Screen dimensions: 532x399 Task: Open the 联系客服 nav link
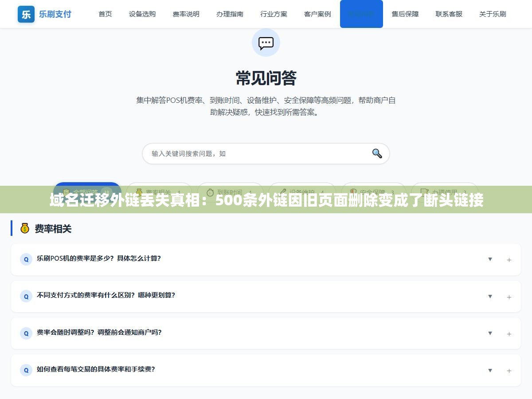click(449, 14)
